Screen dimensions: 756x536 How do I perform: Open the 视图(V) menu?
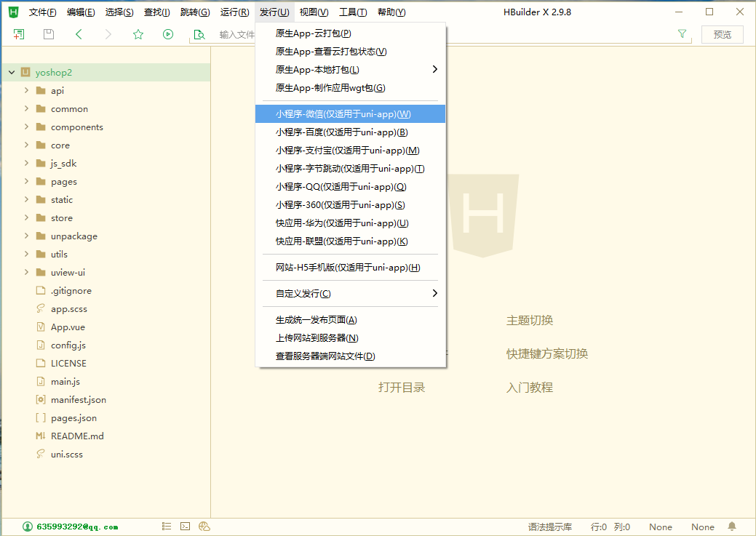[x=314, y=12]
